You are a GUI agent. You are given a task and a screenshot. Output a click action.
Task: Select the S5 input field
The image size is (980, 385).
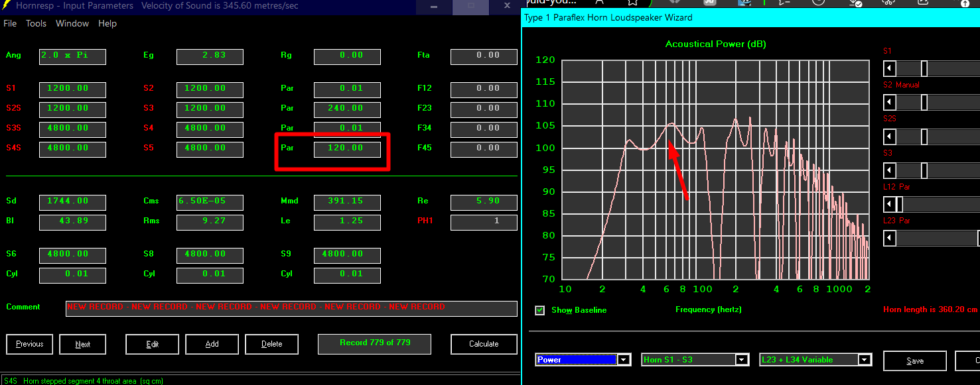coord(210,149)
